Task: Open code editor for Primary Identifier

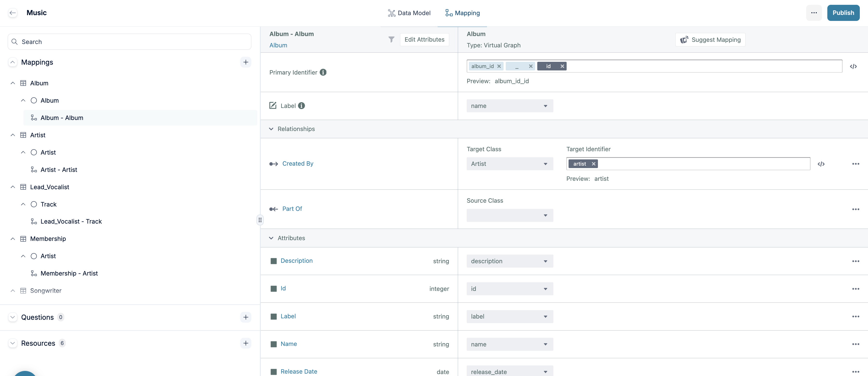Action: click(853, 66)
